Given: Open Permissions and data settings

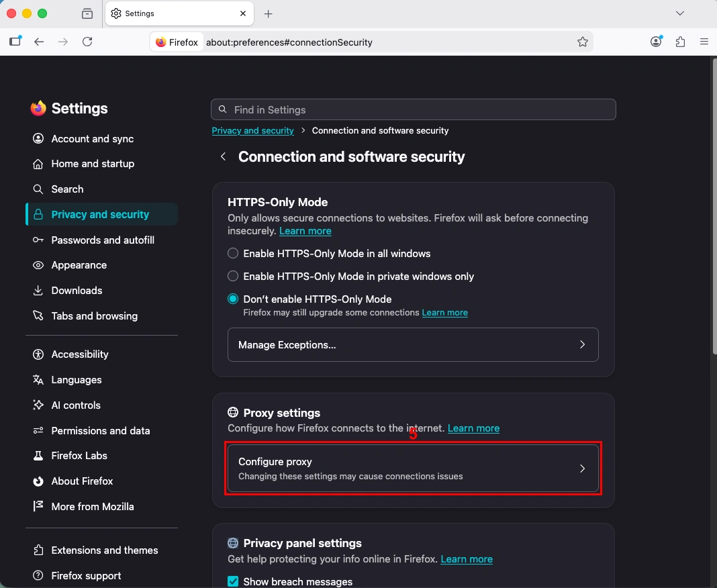Looking at the screenshot, I should point(101,431).
